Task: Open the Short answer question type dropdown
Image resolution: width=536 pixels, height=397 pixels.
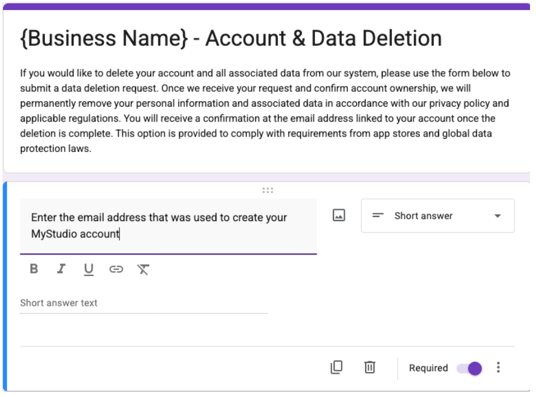Action: coord(438,216)
